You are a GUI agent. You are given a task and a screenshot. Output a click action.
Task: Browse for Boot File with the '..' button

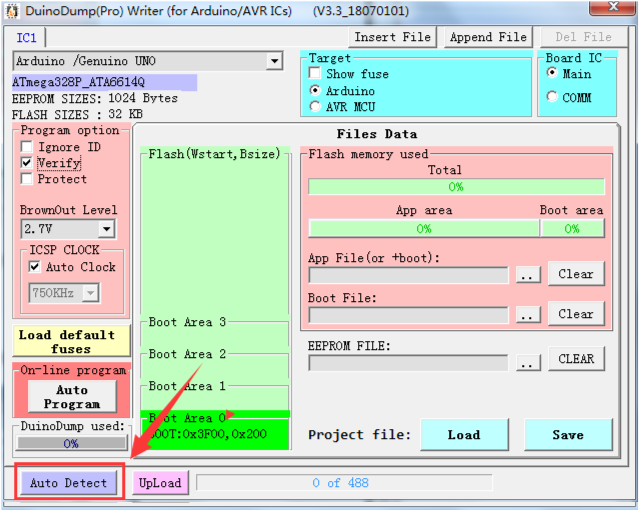coord(528,314)
